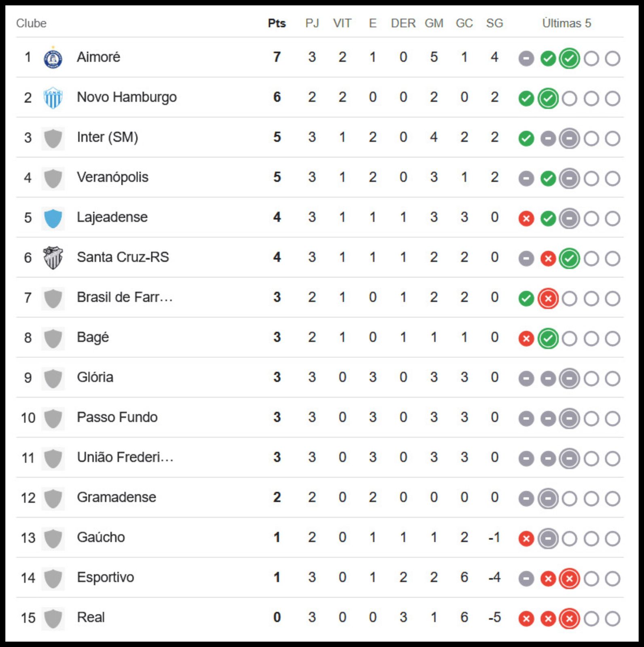Click Real's highlighted most recent loss icon
Viewport: 644px width, 647px height.
(x=569, y=619)
